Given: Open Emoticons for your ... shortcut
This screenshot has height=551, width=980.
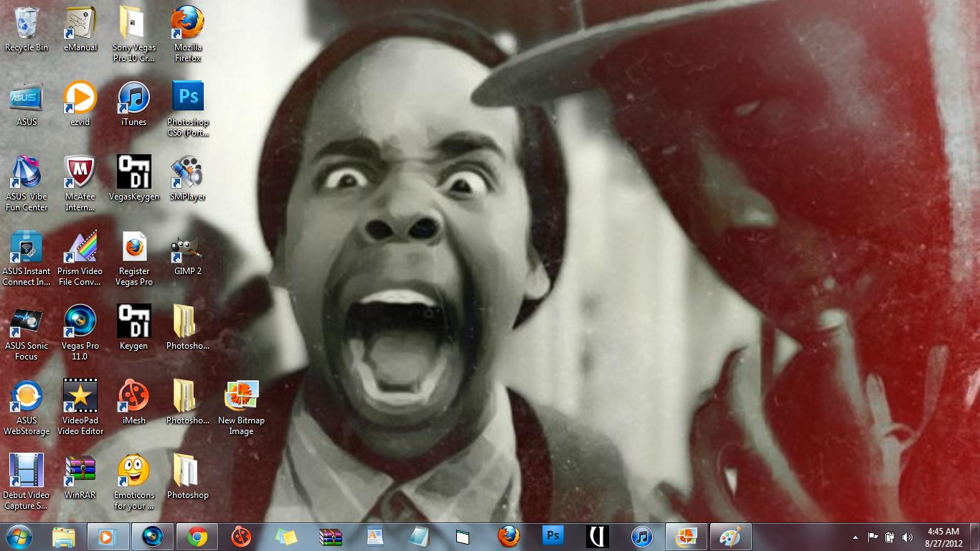Looking at the screenshot, I should [134, 482].
